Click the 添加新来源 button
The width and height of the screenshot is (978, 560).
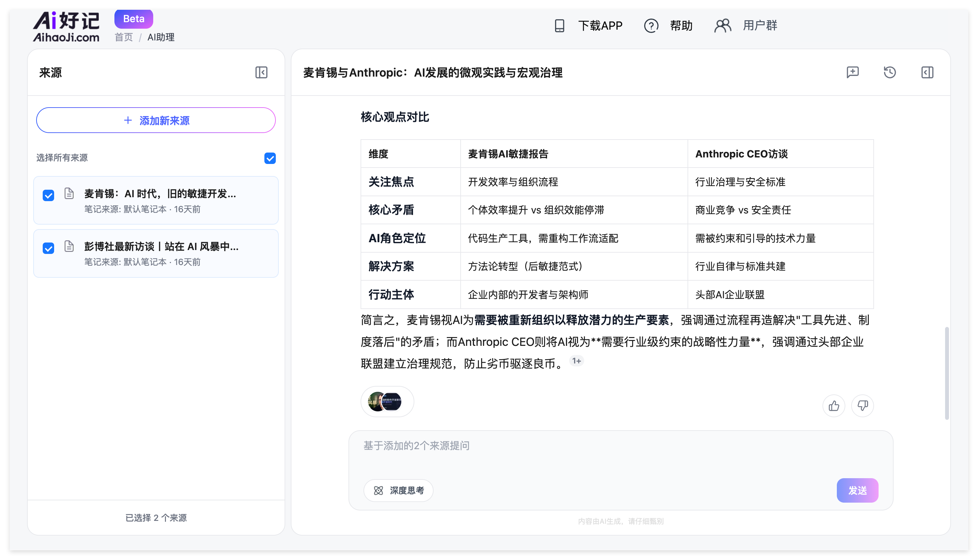[x=156, y=120]
